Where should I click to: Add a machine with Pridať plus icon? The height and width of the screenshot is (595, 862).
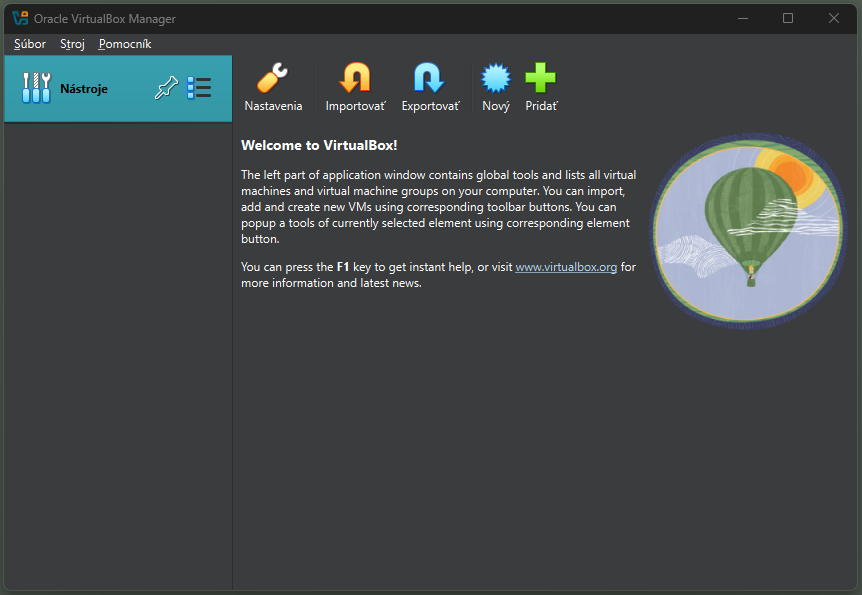coord(541,78)
